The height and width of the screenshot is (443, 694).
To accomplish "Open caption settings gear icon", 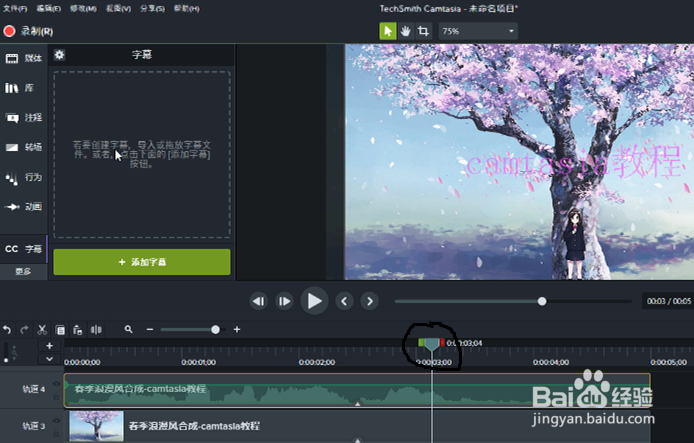I will [x=59, y=55].
